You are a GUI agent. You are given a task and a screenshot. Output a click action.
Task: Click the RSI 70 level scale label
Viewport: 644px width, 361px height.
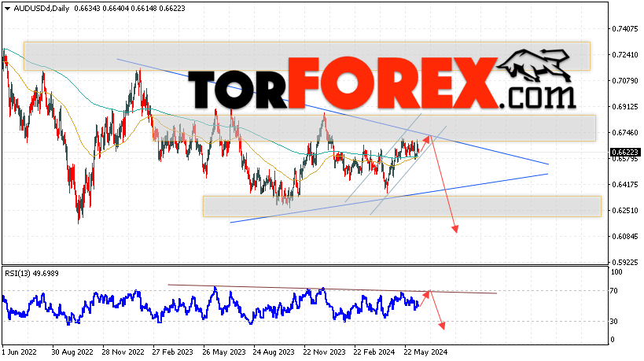[x=613, y=291]
